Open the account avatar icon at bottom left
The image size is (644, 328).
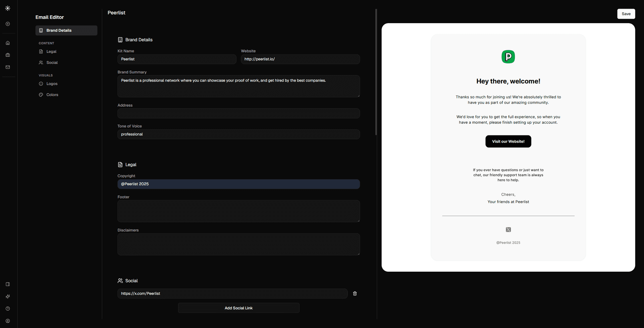pyautogui.click(x=8, y=321)
